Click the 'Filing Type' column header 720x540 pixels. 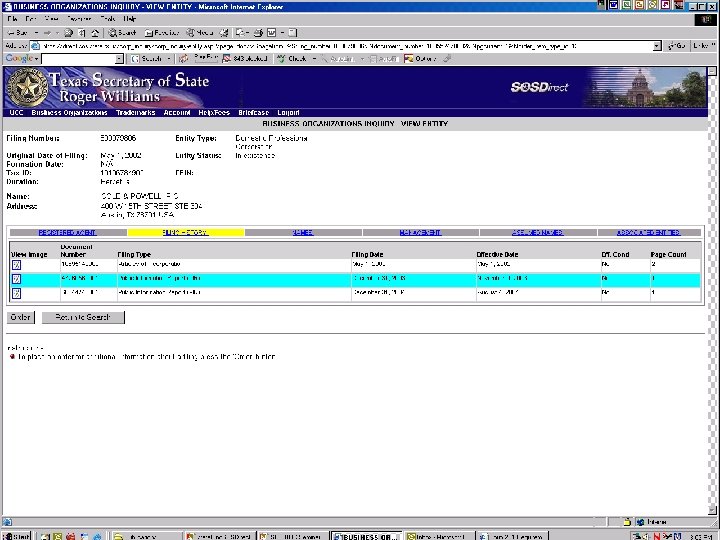134,254
